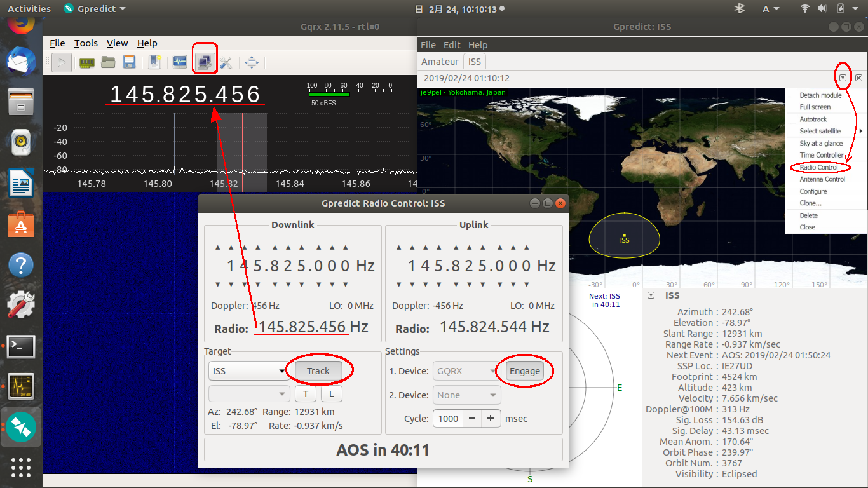The width and height of the screenshot is (868, 488).
Task: Click Visibility Eclipsed value
Action: pos(740,474)
